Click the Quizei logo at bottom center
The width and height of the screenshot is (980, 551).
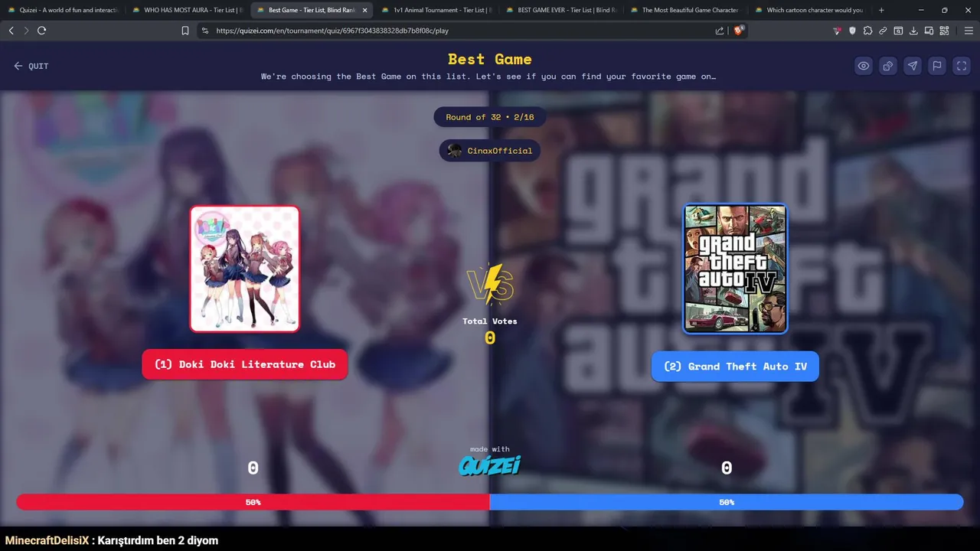pos(490,465)
